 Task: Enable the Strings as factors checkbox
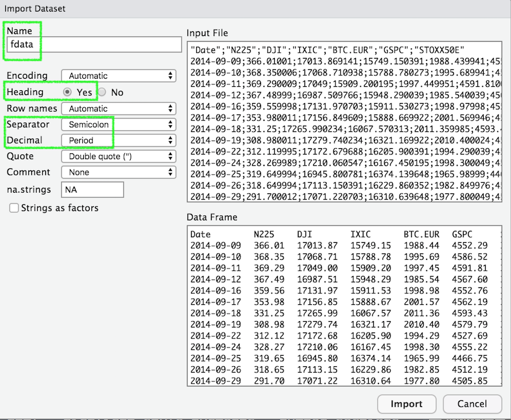tap(14, 208)
